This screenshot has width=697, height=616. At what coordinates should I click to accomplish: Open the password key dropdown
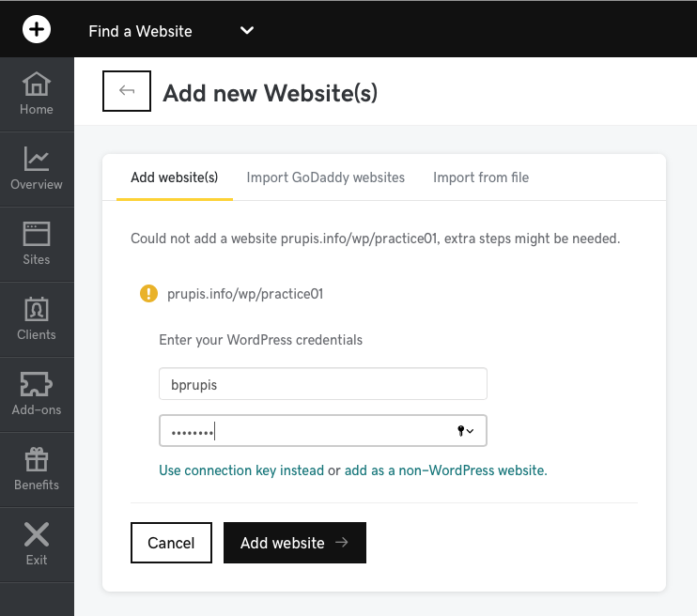point(465,431)
